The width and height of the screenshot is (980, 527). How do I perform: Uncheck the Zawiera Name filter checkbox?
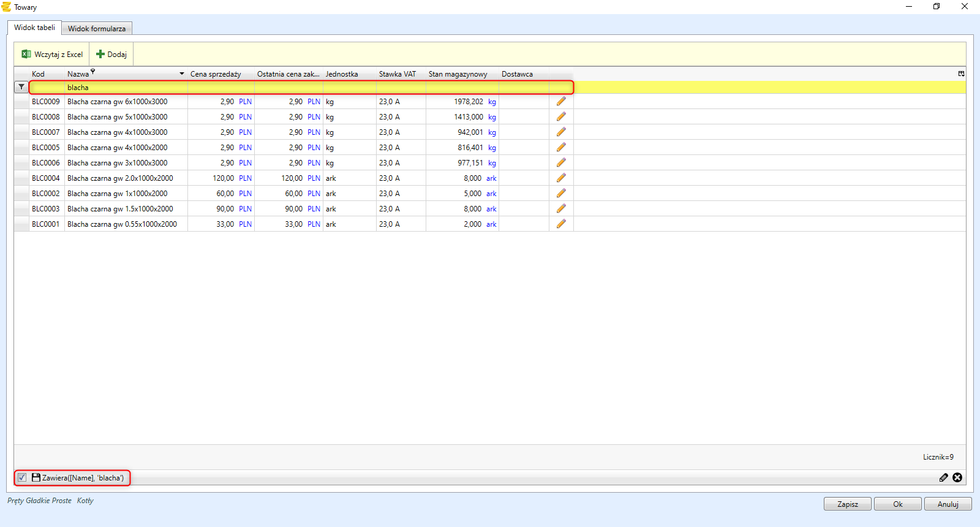(22, 477)
